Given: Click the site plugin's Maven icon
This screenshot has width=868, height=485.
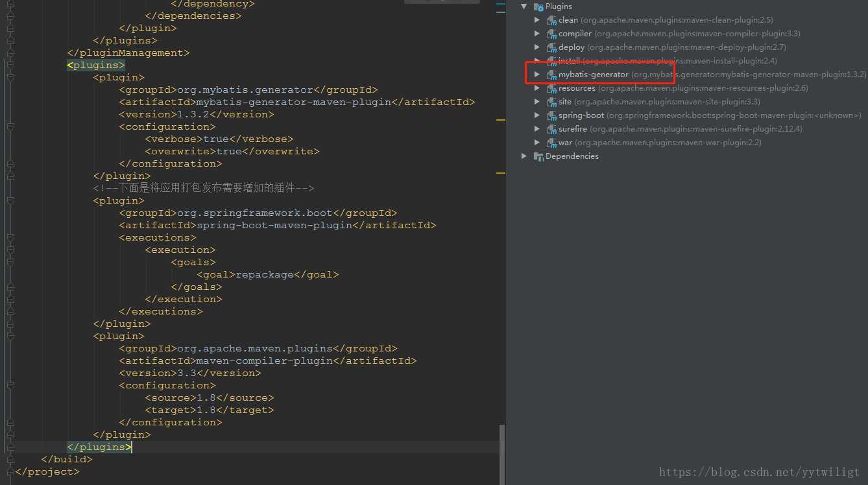Looking at the screenshot, I should 551,102.
